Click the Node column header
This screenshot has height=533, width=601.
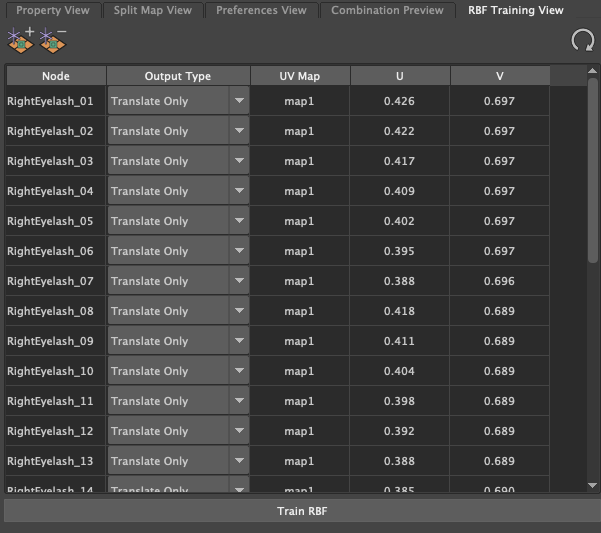pos(56,76)
